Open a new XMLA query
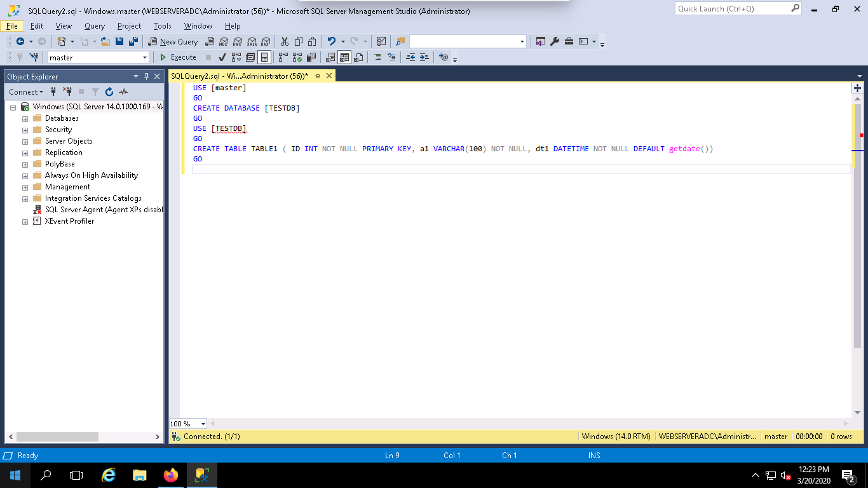868x488 pixels. click(x=252, y=41)
